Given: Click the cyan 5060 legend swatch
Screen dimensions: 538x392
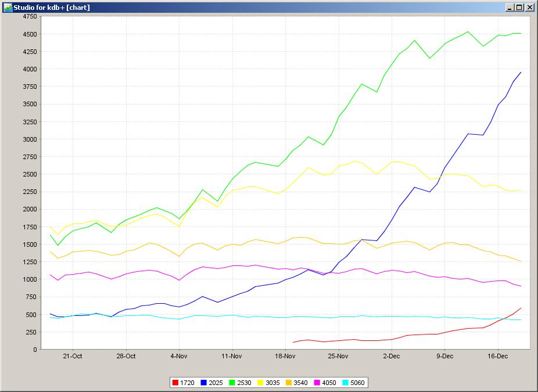Looking at the screenshot, I should pos(346,383).
